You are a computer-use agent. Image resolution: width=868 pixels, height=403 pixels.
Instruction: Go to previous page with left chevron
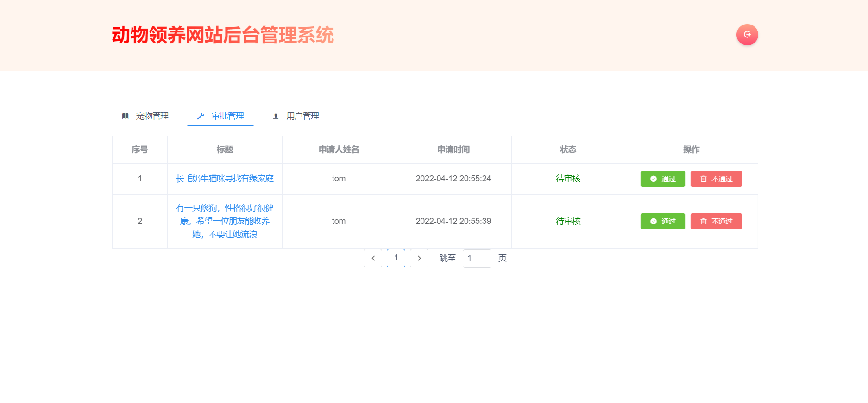point(373,258)
